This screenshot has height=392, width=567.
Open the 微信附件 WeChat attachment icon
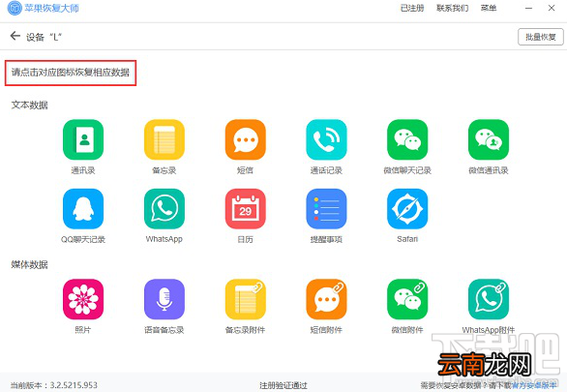pos(407,299)
